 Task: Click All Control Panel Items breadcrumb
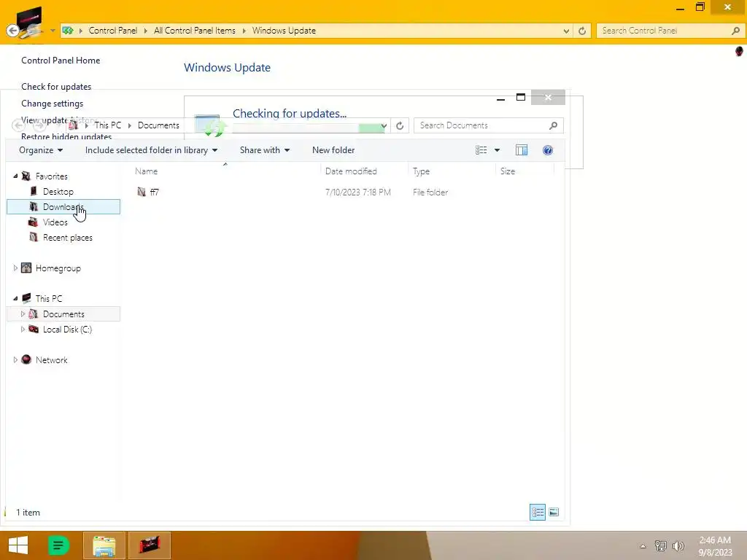[194, 31]
